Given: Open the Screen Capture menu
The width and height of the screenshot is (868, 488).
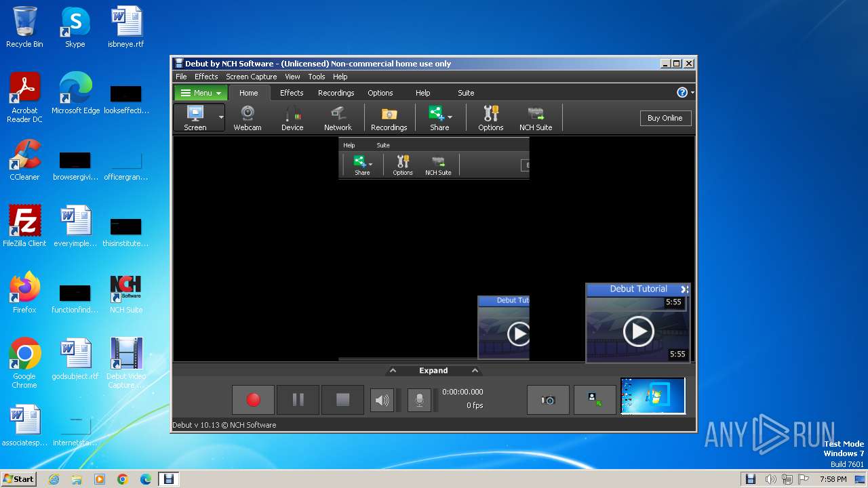Looking at the screenshot, I should [252, 77].
